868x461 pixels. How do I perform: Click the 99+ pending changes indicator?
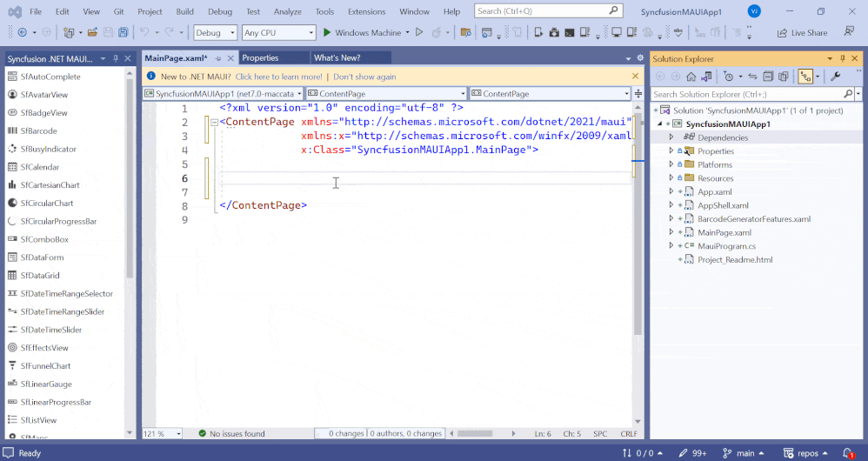[692, 452]
